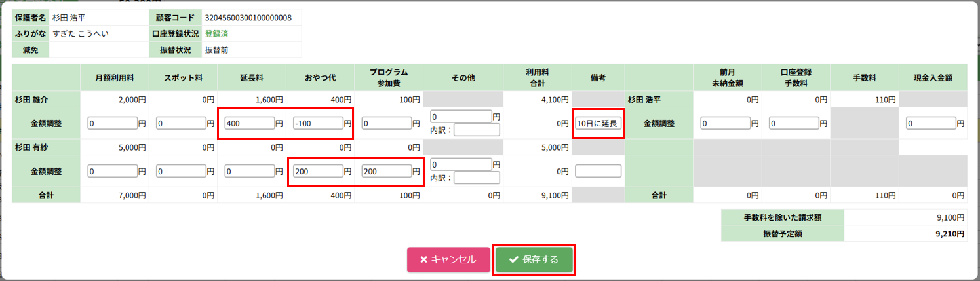Click 杉田 雄介's 月額利用料 adjustment field
Image resolution: width=980 pixels, height=281 pixels.
[x=112, y=123]
